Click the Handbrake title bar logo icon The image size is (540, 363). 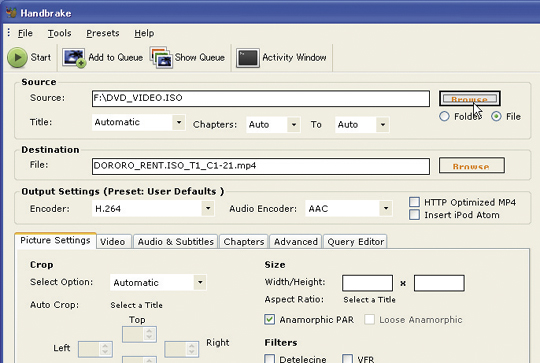[x=11, y=12]
